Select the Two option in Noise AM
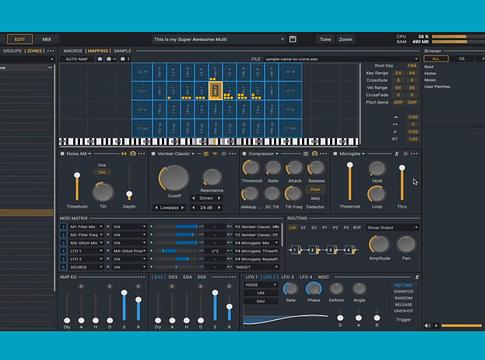 (x=102, y=172)
